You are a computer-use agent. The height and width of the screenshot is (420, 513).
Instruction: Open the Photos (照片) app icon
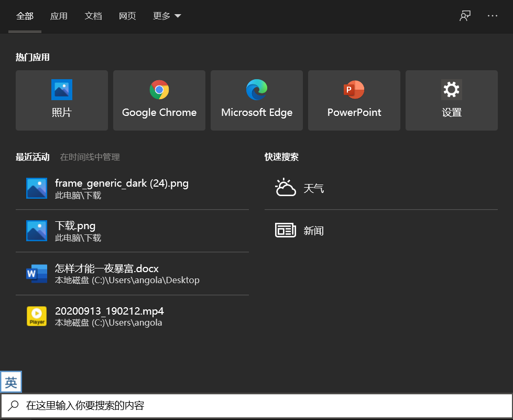pyautogui.click(x=61, y=89)
